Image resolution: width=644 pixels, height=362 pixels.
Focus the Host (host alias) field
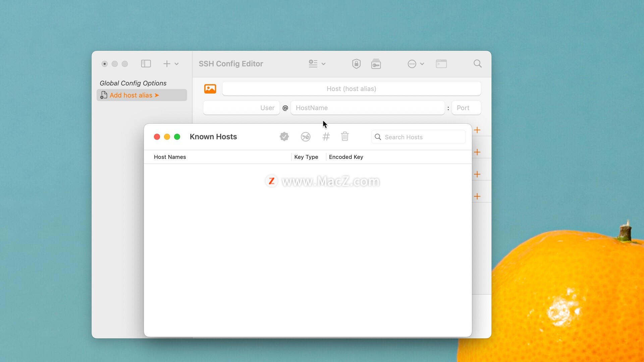(352, 89)
